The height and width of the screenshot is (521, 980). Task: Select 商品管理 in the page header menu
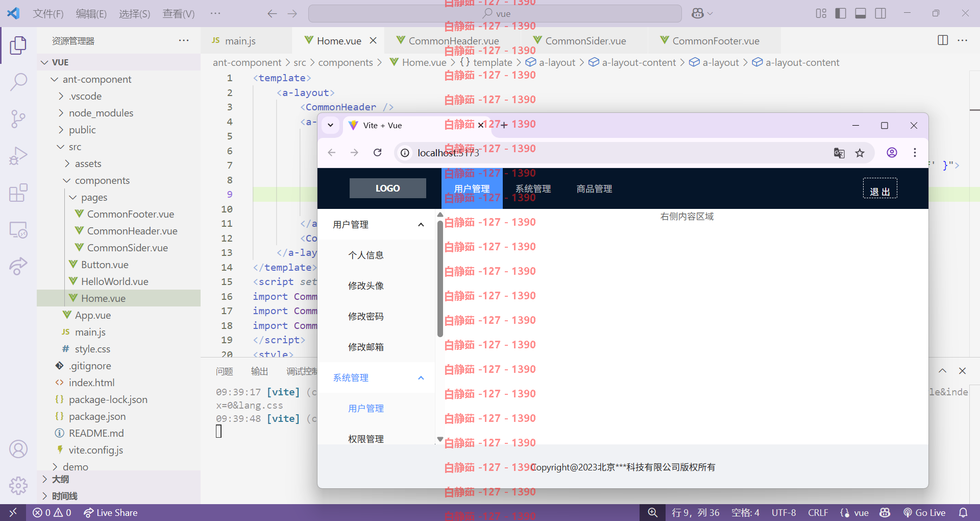click(594, 188)
